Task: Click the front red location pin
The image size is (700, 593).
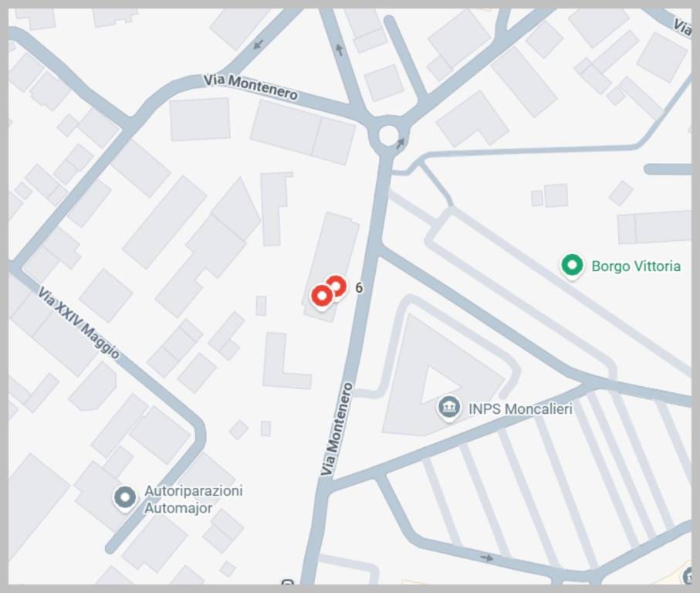Action: (x=322, y=296)
